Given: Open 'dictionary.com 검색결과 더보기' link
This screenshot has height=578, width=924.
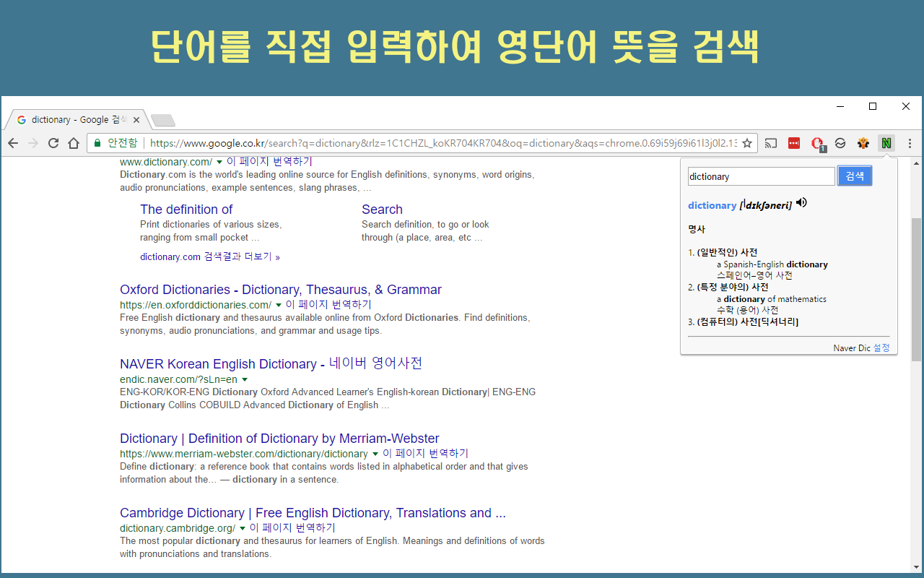Looking at the screenshot, I should pos(210,256).
